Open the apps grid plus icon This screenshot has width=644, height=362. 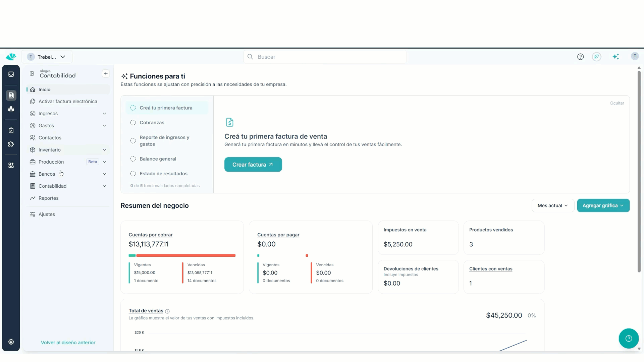(x=11, y=165)
